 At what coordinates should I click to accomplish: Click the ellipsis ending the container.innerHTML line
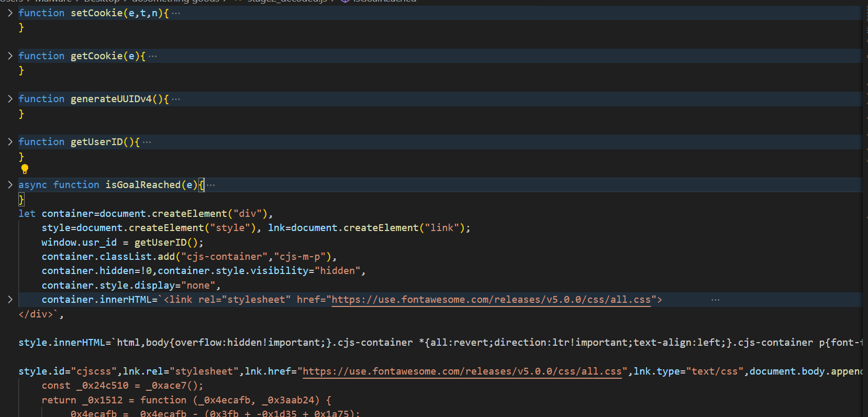(x=715, y=300)
